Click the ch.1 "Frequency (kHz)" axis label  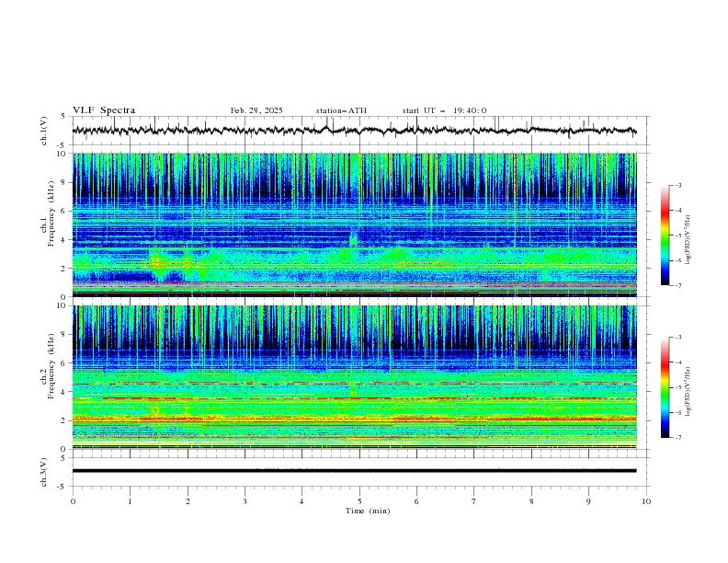pyautogui.click(x=51, y=213)
